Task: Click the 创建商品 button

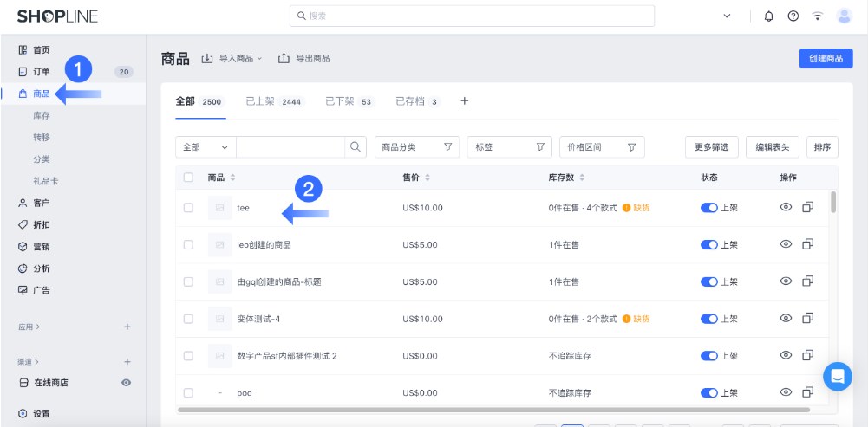Action: pos(826,59)
